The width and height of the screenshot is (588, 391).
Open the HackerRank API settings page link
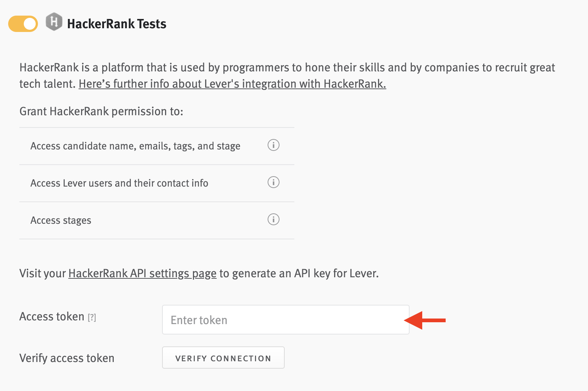coord(142,274)
